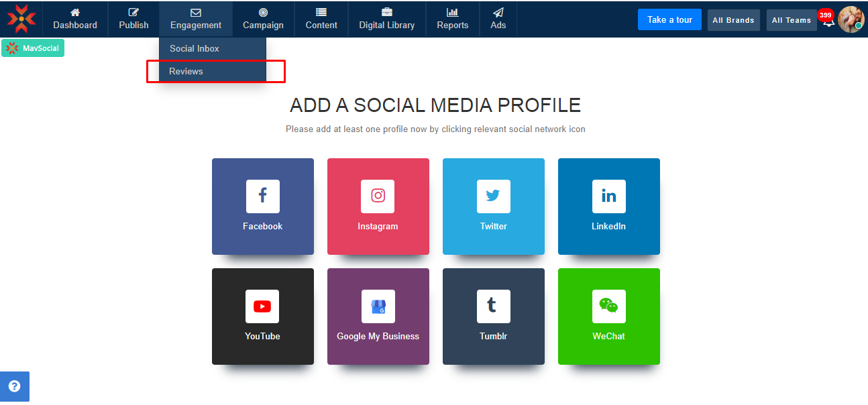Open Content menu label
Image resolution: width=868 pixels, height=405 pixels.
(x=321, y=25)
